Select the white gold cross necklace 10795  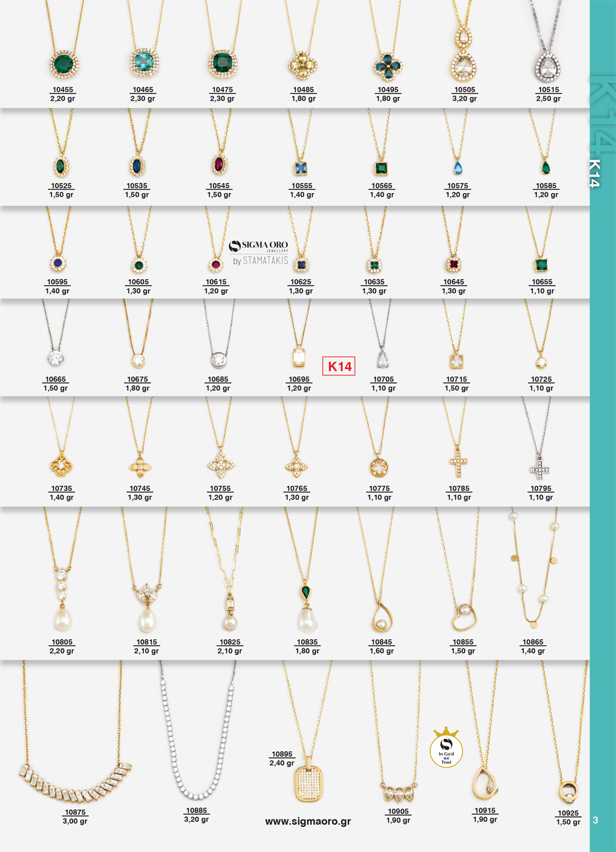[539, 468]
